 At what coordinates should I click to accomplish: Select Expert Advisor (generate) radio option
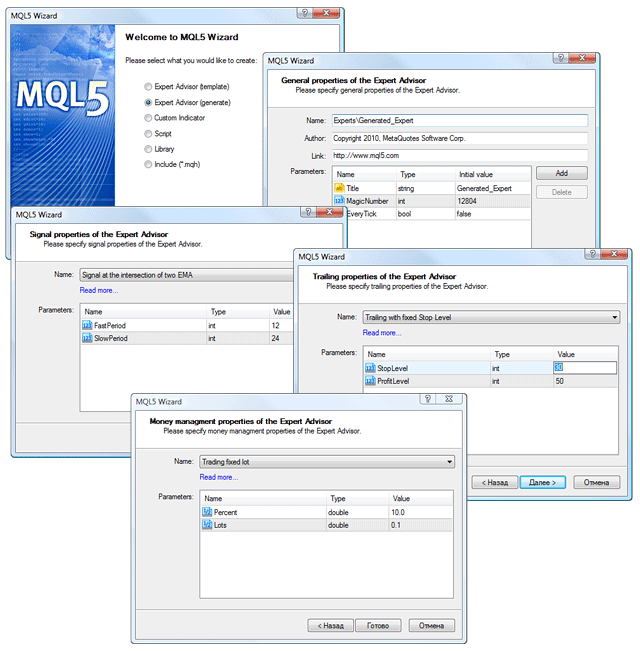coord(148,103)
